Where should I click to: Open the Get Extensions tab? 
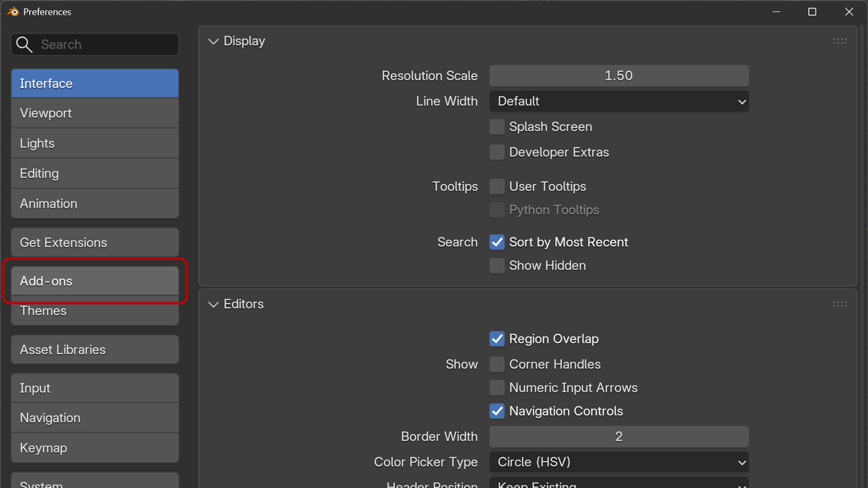(95, 243)
